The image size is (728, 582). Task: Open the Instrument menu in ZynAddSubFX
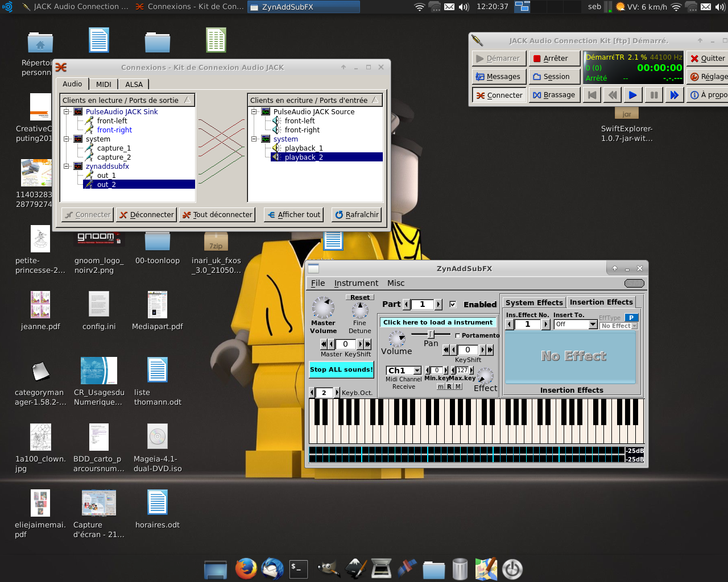point(355,283)
